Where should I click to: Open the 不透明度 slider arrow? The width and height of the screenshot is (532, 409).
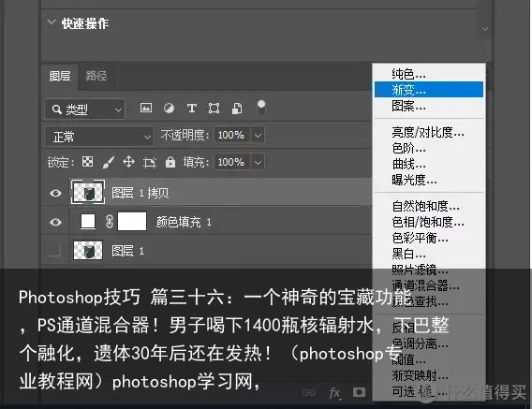(259, 135)
